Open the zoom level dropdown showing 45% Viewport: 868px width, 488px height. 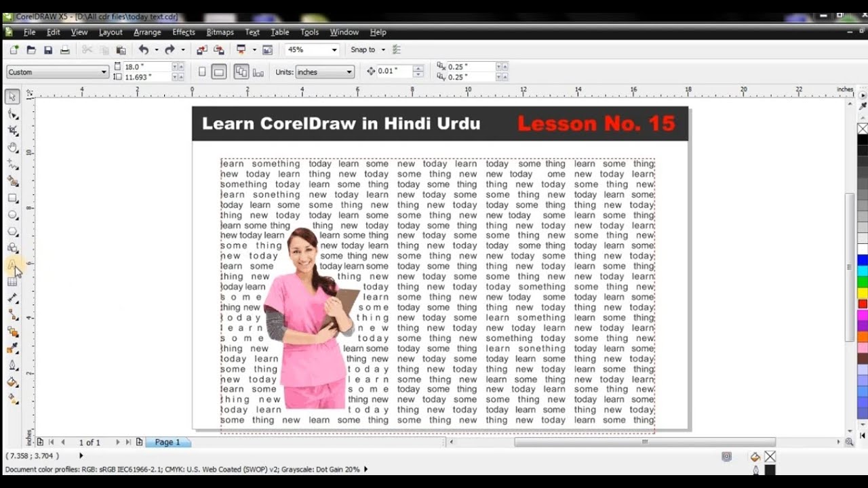(x=334, y=49)
